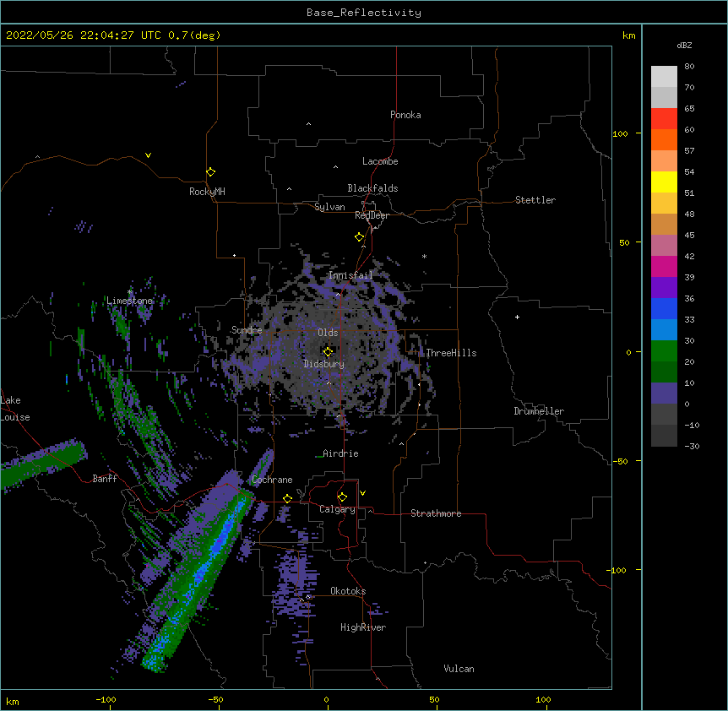Click the Stettler city label
Viewport: 728px width, 711px height.
(x=535, y=200)
